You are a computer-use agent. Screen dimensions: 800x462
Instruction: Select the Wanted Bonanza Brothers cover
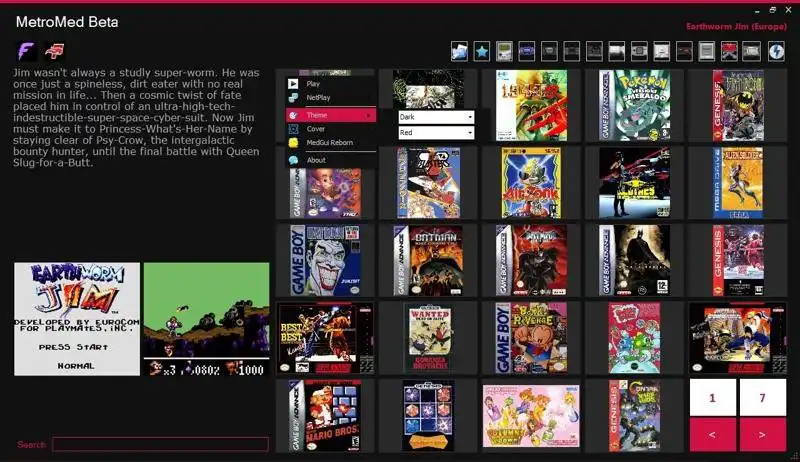(429, 337)
